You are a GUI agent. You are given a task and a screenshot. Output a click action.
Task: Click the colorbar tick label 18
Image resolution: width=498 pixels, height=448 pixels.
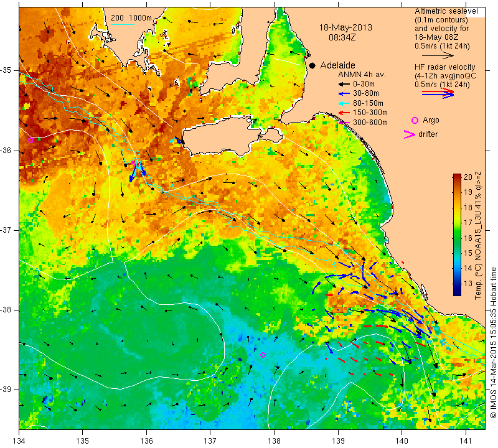coord(468,208)
